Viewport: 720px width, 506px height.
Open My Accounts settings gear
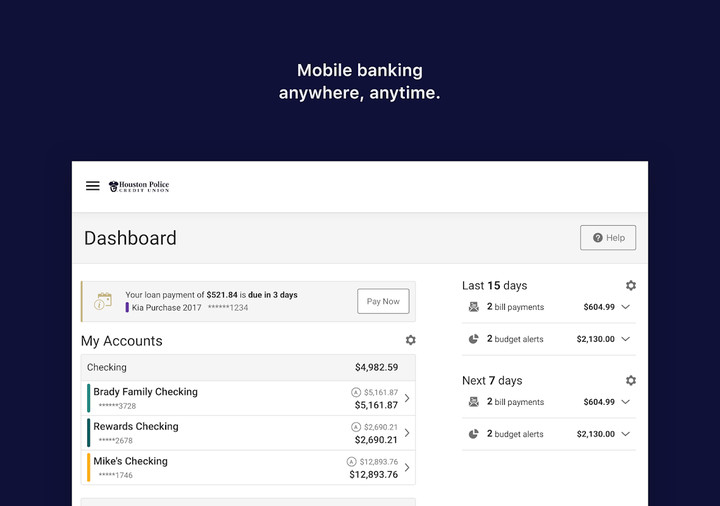pos(411,340)
